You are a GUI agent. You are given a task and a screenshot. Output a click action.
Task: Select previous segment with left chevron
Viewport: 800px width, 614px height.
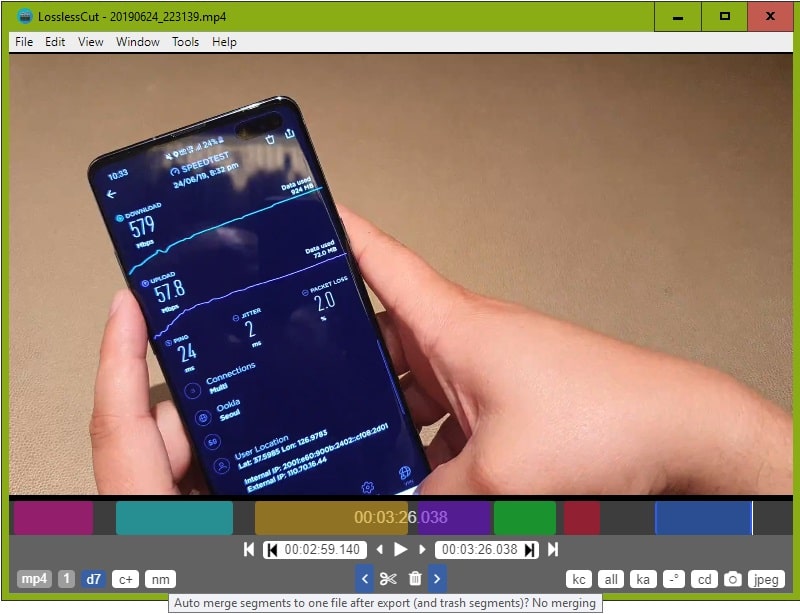point(365,579)
